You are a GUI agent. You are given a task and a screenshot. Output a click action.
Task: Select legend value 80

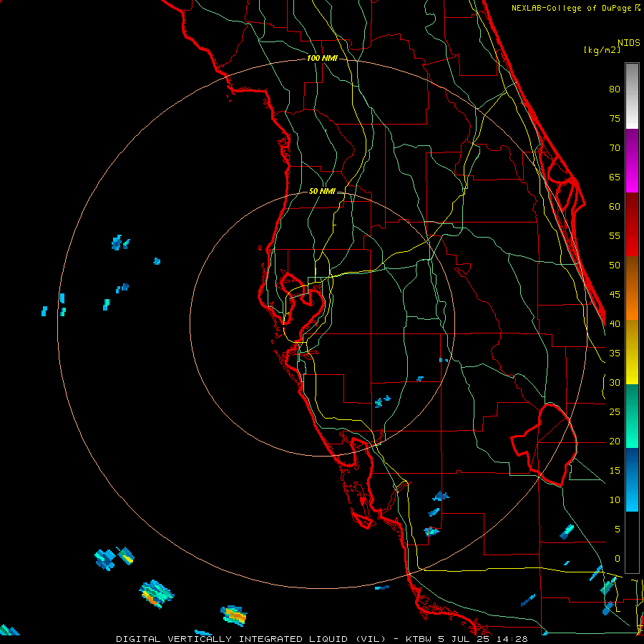tap(615, 89)
